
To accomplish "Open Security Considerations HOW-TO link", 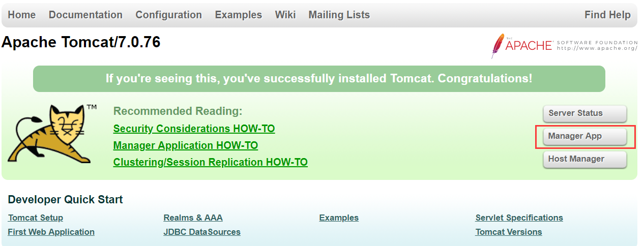I will click(194, 129).
